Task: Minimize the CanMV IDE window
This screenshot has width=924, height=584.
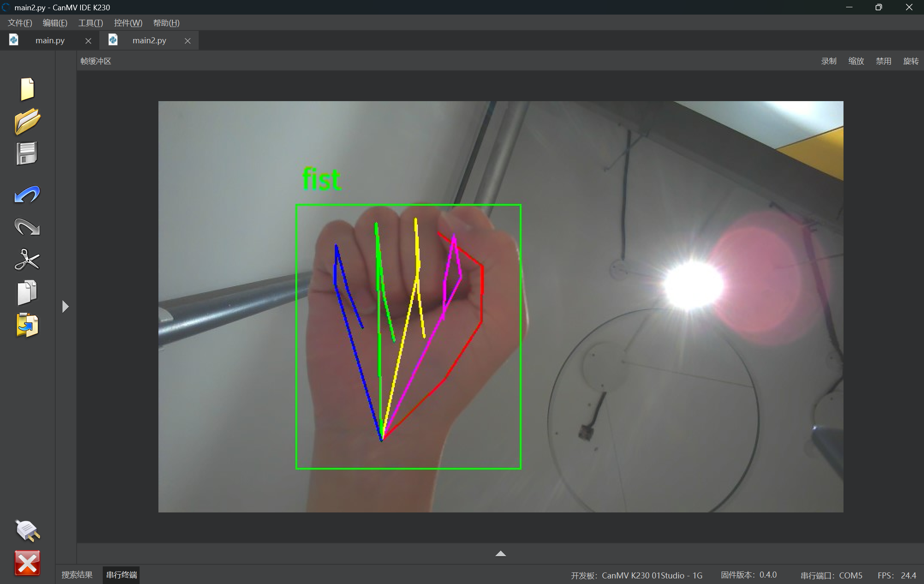Action: click(849, 7)
